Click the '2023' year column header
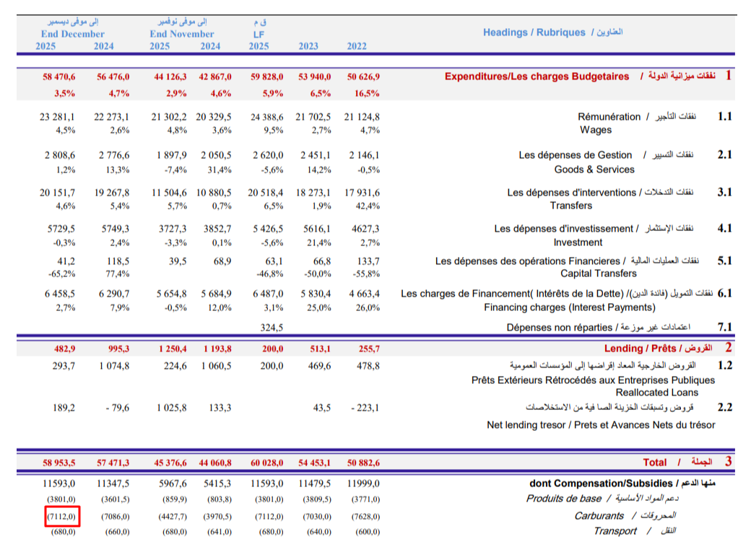This screenshot has height=560, width=751. (308, 46)
